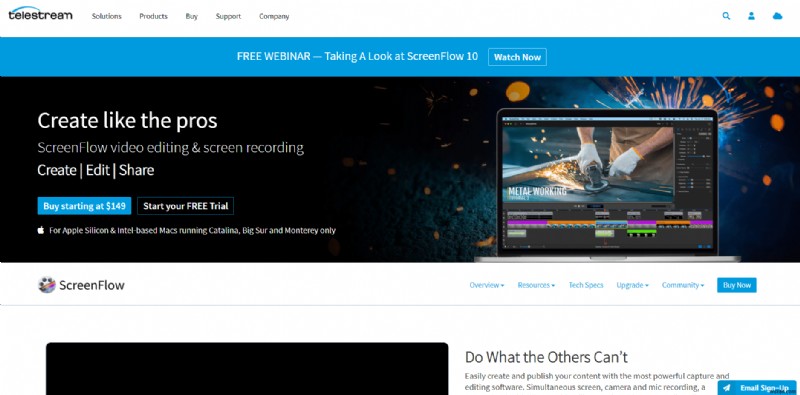This screenshot has height=395, width=800.
Task: Click the Telestream logo
Action: (40, 14)
